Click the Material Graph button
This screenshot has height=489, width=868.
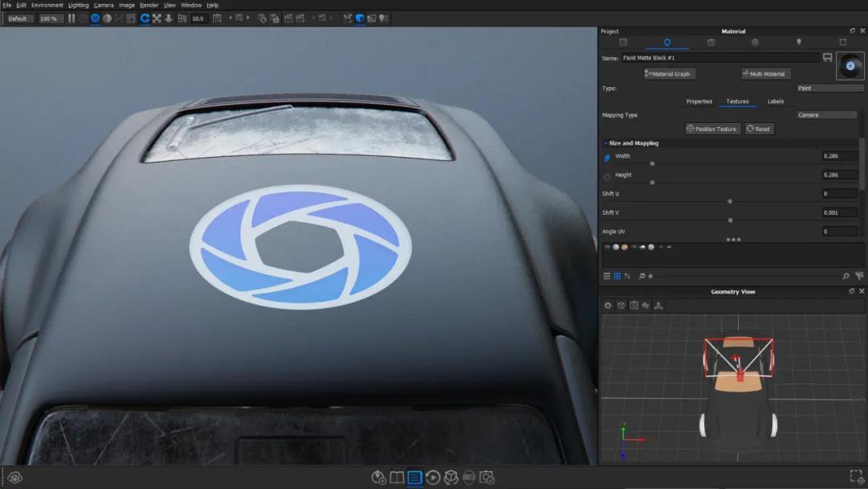point(667,74)
